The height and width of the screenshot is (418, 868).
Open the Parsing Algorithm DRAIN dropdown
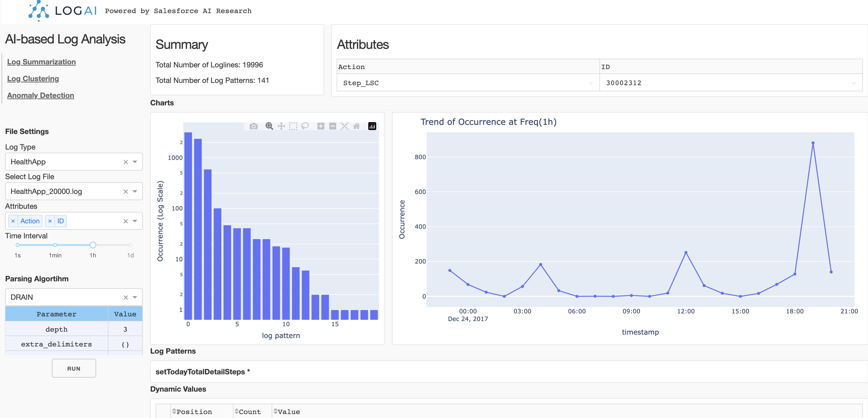coord(135,297)
